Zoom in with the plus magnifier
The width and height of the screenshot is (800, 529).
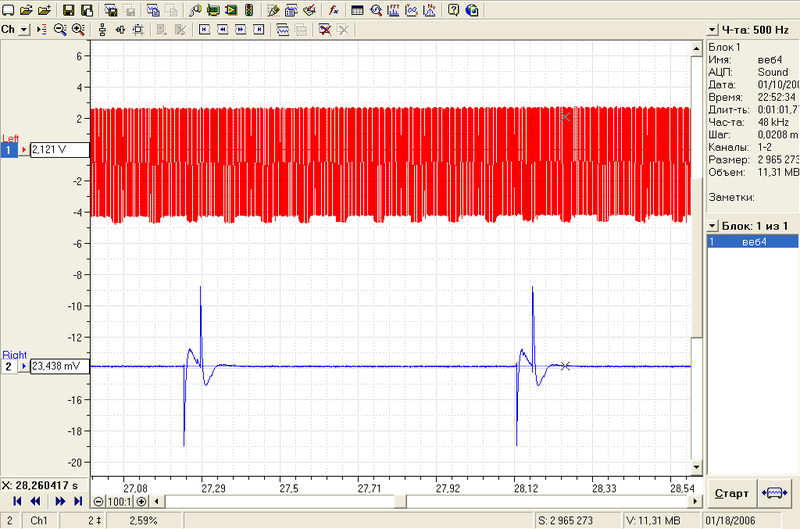(x=78, y=30)
